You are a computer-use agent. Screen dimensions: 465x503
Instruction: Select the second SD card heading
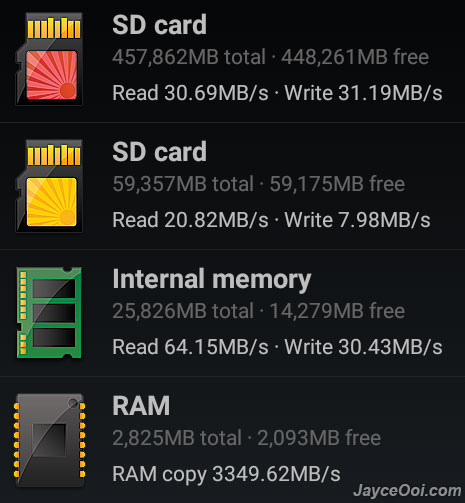point(159,152)
